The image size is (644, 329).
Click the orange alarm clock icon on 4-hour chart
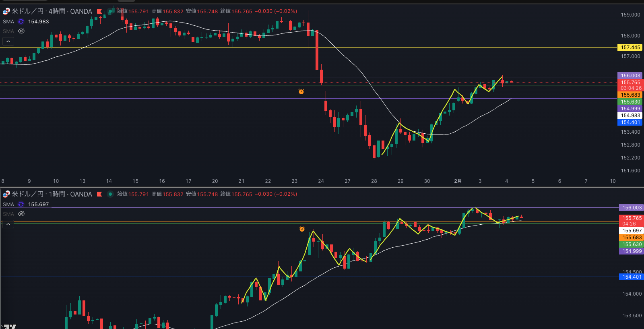pos(301,92)
